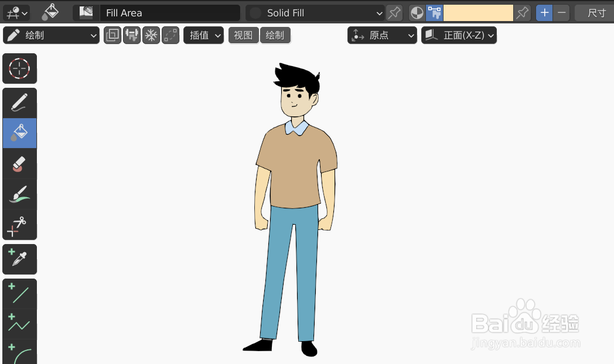Select the Cursor tool

pos(19,69)
